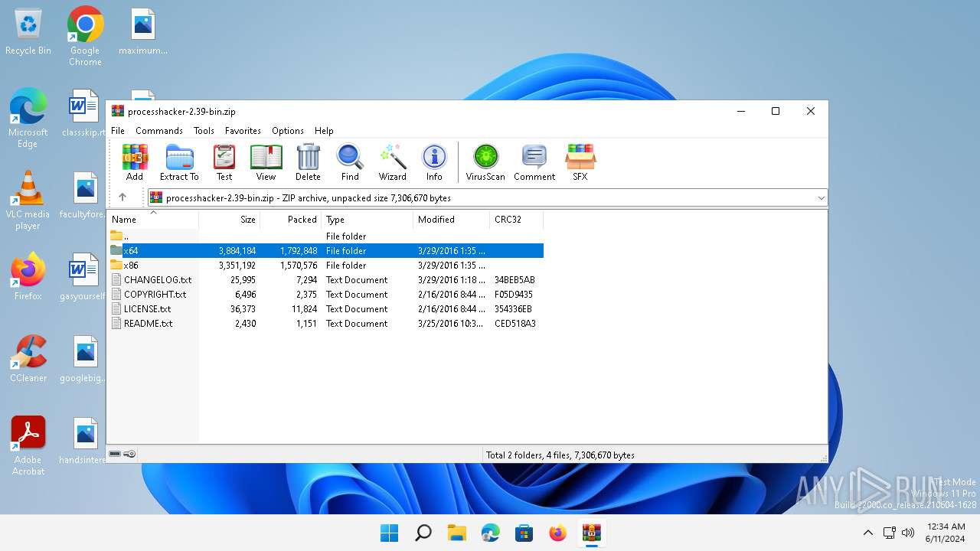Screen dimensions: 980x551
Task: Open taskbar Search
Action: (423, 533)
